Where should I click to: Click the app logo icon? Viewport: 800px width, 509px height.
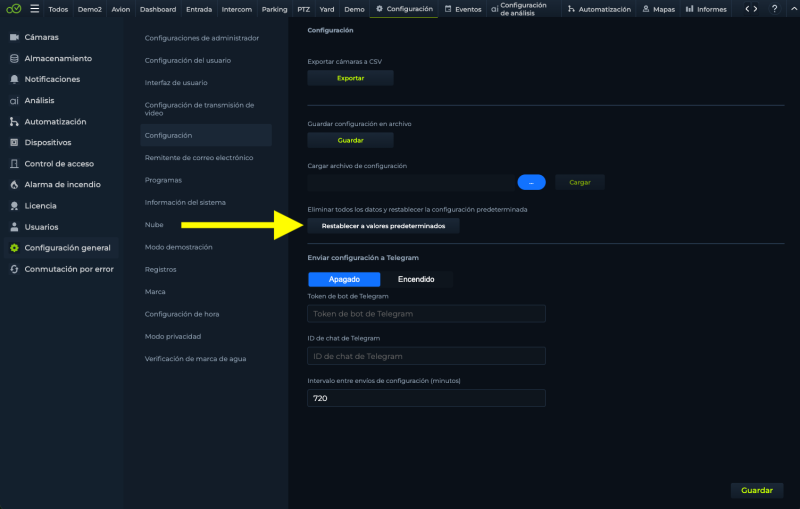click(x=14, y=9)
